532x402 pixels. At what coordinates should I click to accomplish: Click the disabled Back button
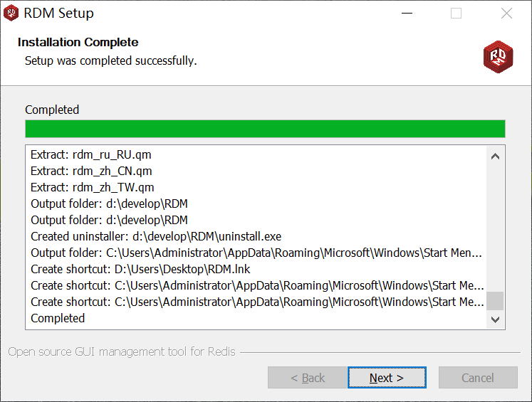(307, 378)
